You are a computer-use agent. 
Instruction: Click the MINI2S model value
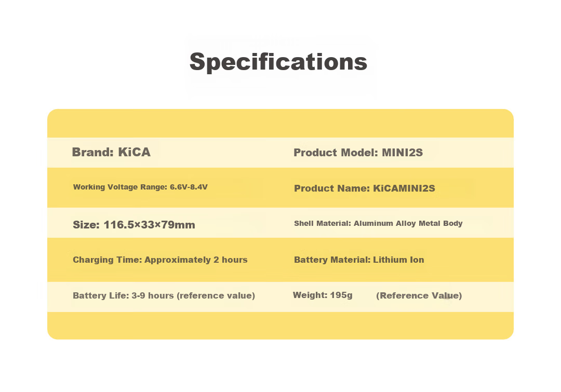click(x=403, y=153)
